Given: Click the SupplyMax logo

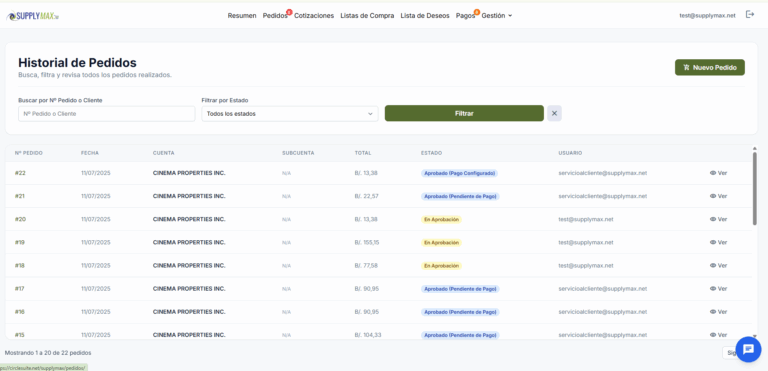Looking at the screenshot, I should click(x=33, y=16).
